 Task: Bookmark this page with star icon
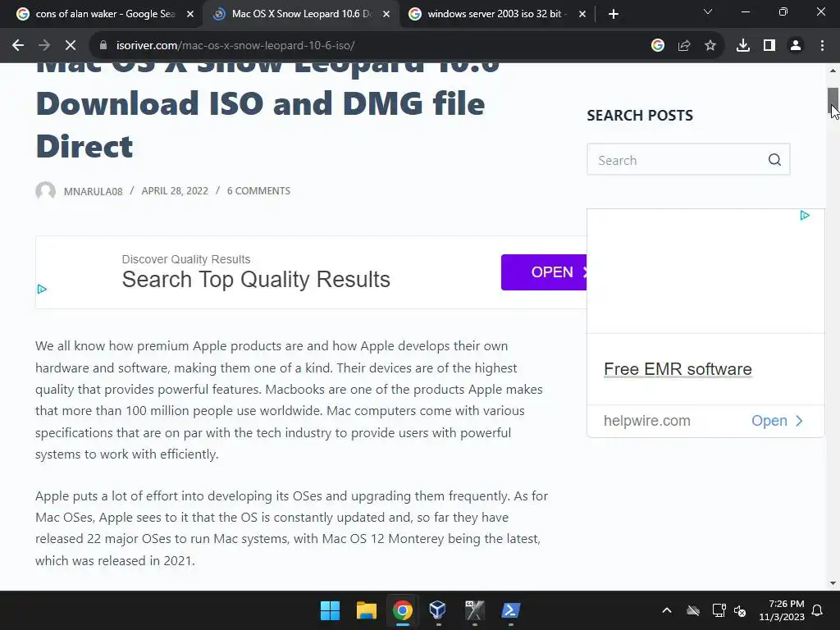(x=710, y=46)
